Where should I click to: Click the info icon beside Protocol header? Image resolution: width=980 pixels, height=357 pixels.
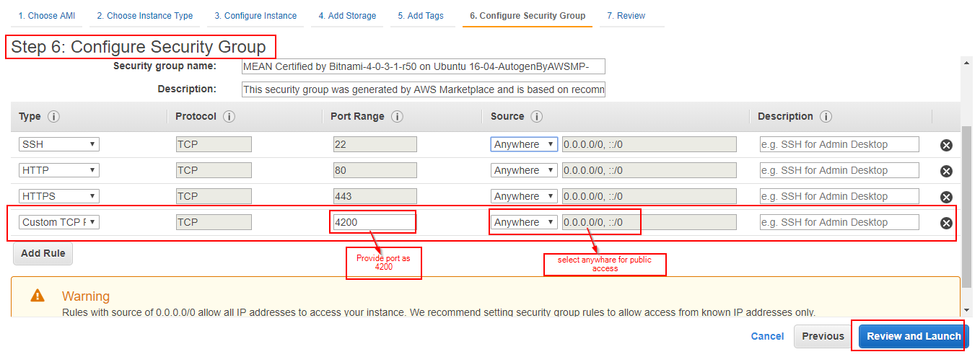229,117
